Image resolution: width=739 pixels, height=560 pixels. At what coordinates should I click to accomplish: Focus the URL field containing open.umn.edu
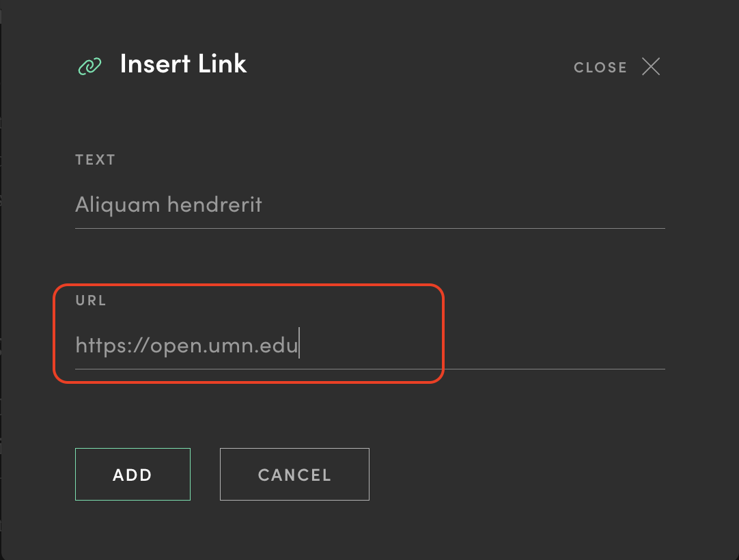273,345
